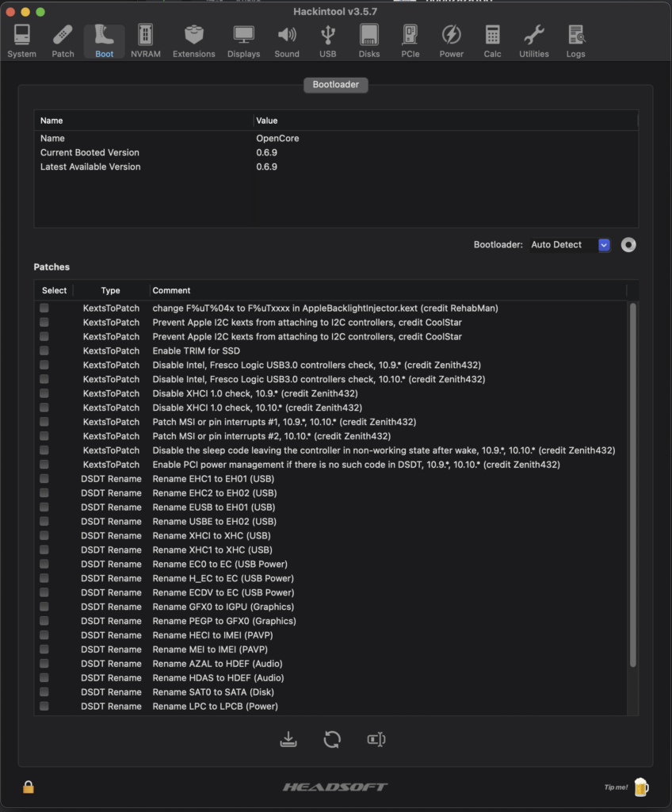Open the USB toolbar section
Image resolution: width=672 pixels, height=812 pixels.
[328, 41]
